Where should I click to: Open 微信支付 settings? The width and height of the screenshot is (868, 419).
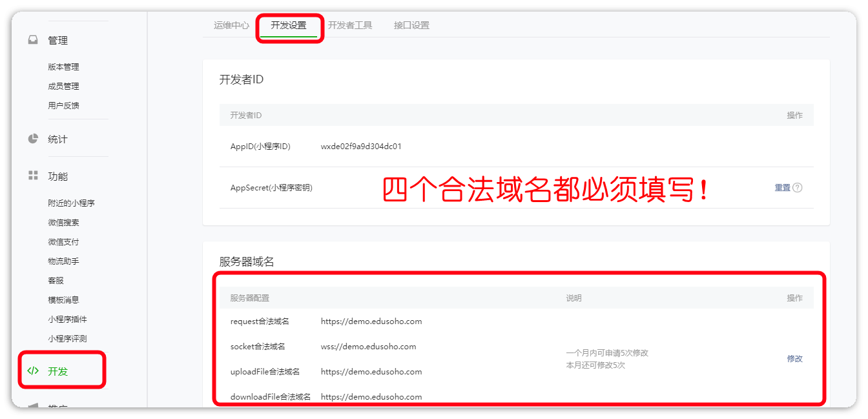pos(63,241)
